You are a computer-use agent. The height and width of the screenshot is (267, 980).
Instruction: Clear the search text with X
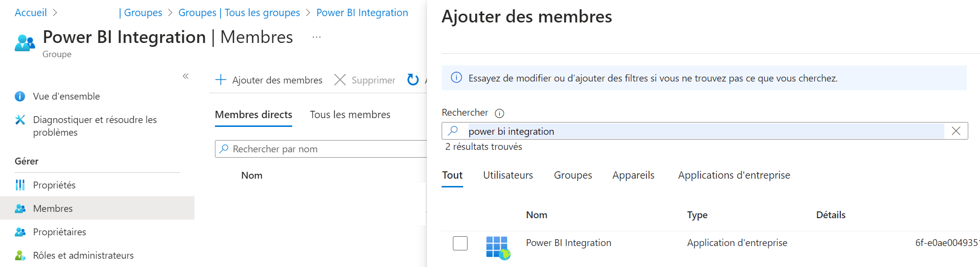(x=956, y=131)
